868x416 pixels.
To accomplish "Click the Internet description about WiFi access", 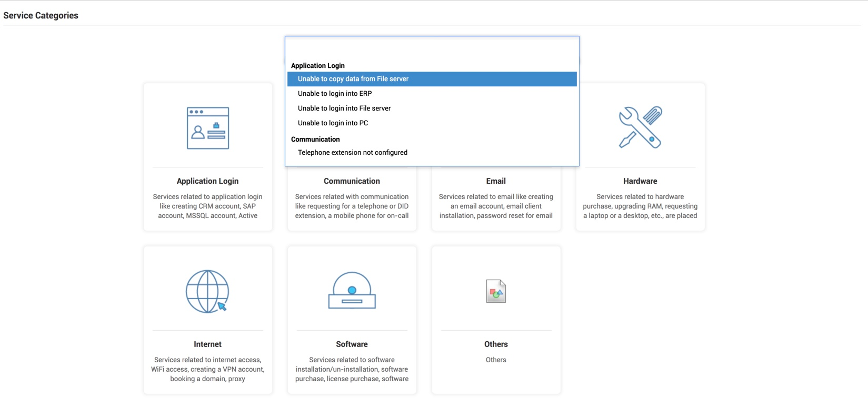I will click(208, 370).
